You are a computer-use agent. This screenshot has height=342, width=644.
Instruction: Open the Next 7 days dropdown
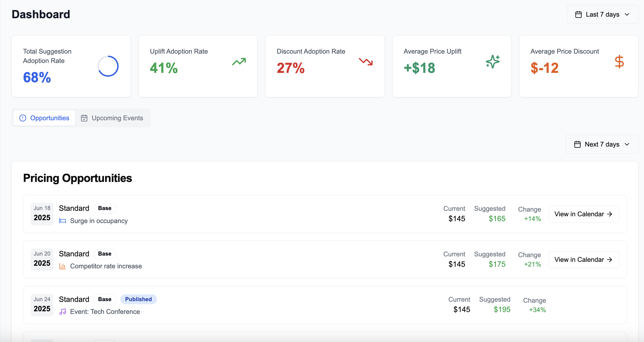(x=602, y=144)
